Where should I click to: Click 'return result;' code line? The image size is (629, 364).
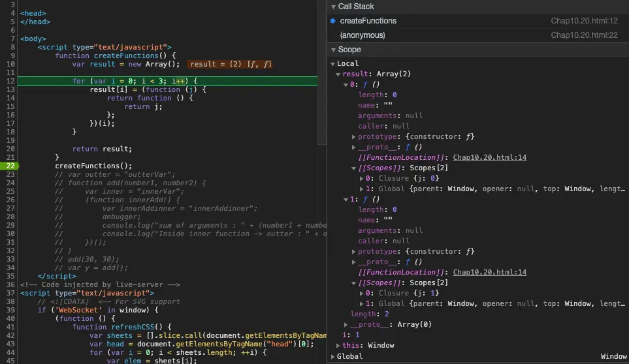click(x=103, y=149)
